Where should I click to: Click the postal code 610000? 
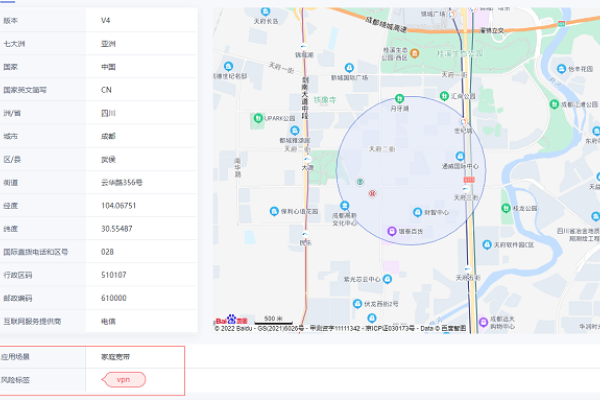coord(114,298)
